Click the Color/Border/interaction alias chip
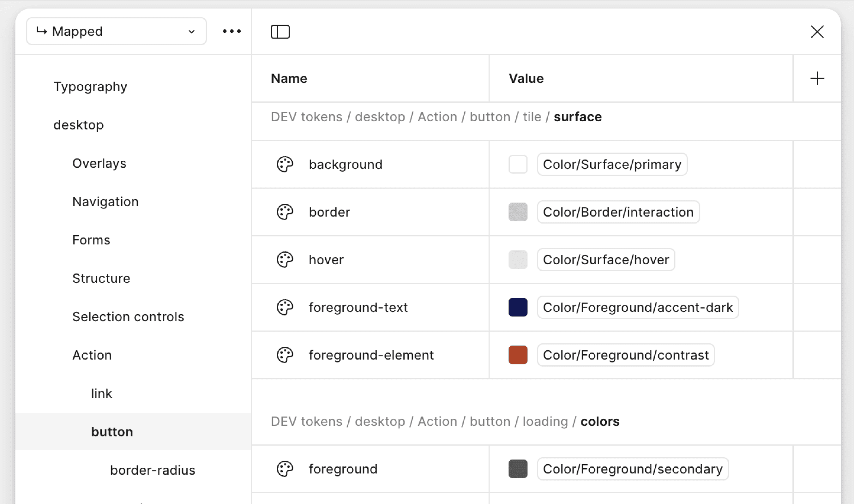 tap(618, 212)
